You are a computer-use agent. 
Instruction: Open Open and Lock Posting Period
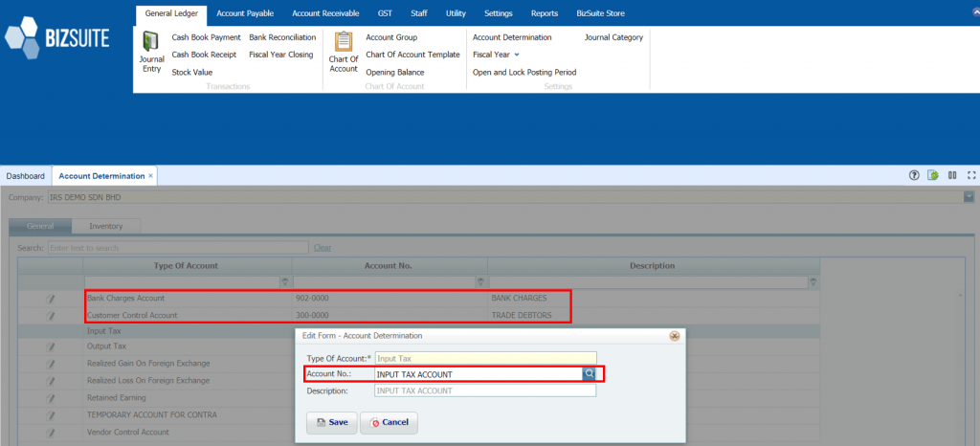point(524,73)
